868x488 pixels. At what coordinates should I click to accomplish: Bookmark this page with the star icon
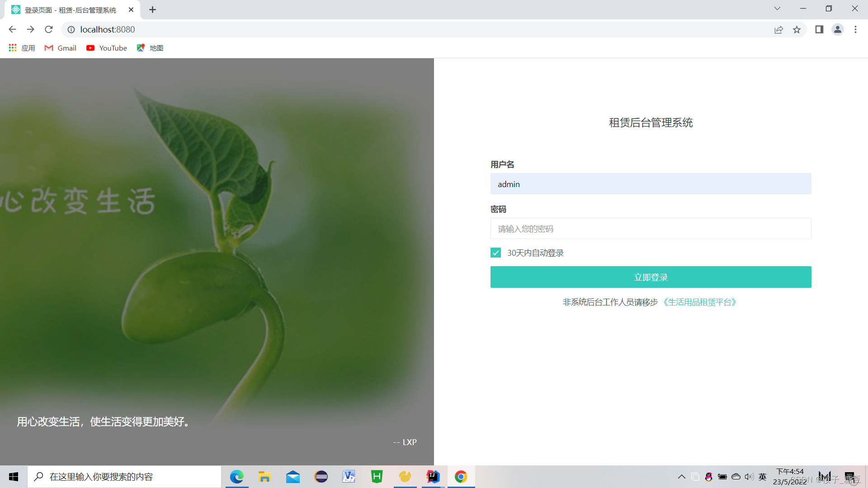[797, 30]
